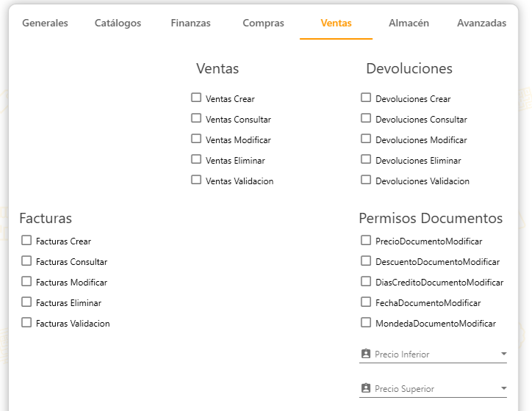Switch to the Almacén tab
The height and width of the screenshot is (411, 532).
[x=409, y=23]
